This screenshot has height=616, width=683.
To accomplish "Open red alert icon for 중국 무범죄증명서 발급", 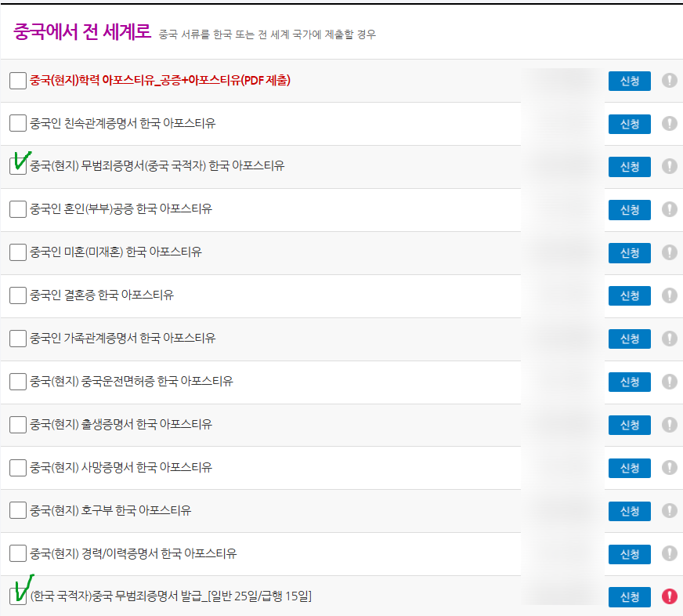I will (670, 596).
